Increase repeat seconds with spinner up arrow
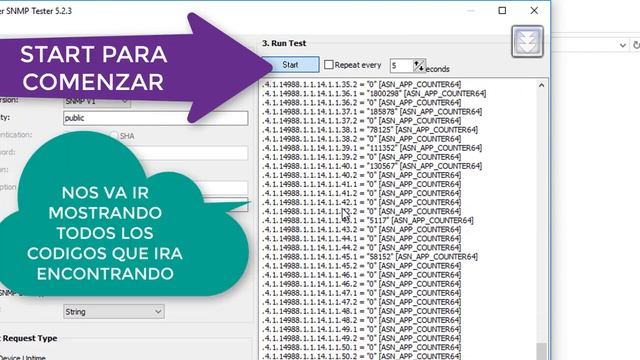 coord(416,63)
